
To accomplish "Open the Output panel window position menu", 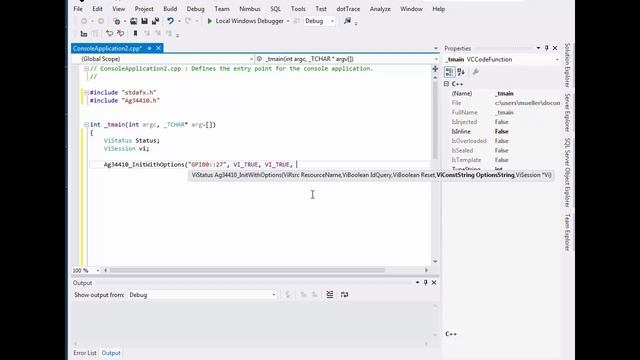I will pos(417,282).
